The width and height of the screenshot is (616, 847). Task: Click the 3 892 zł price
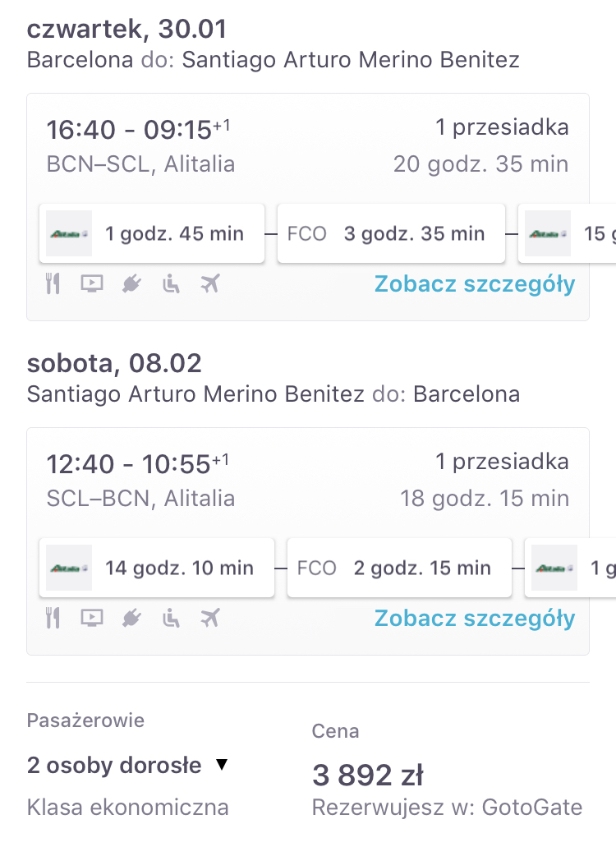coord(368,776)
